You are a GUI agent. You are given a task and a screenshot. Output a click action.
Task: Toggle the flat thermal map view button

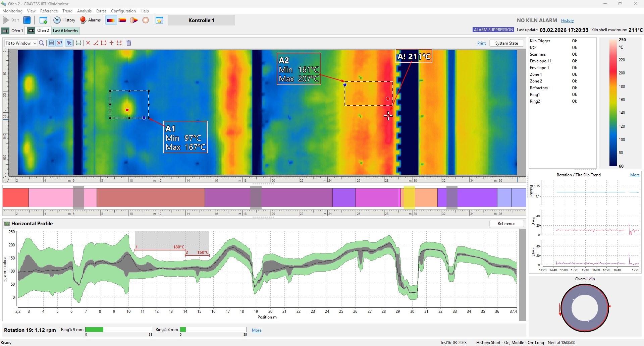111,20
